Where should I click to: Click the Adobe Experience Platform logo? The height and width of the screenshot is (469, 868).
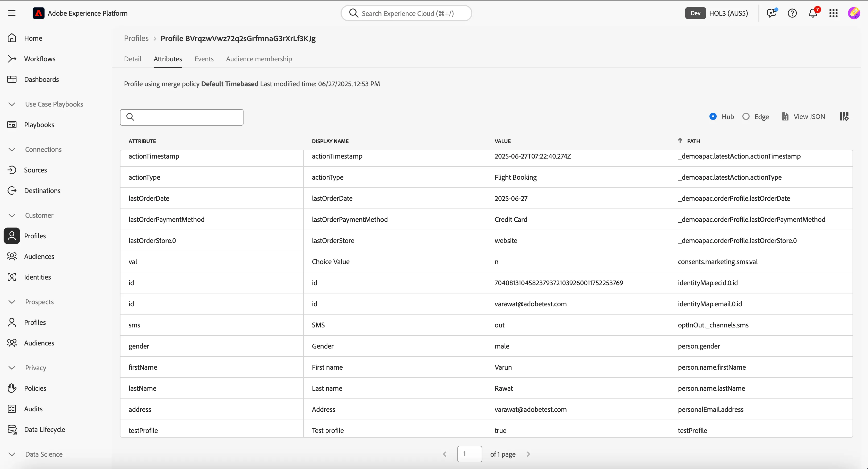tap(38, 13)
